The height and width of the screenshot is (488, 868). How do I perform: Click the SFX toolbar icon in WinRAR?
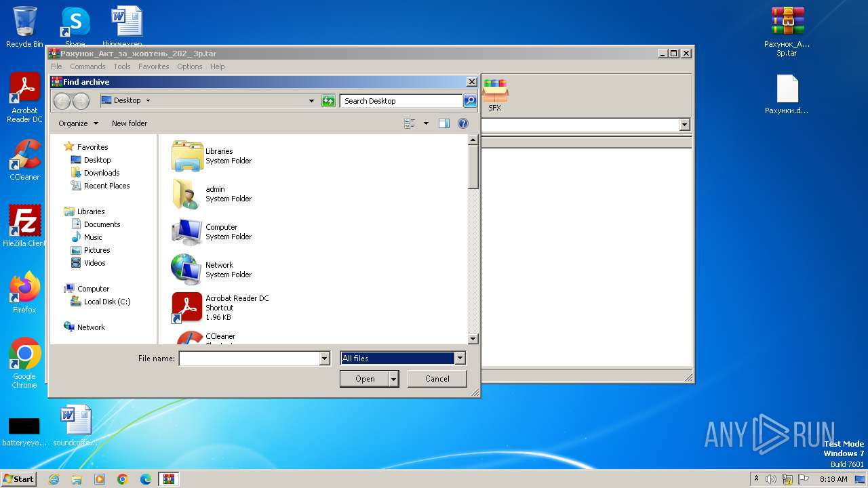pos(495,95)
